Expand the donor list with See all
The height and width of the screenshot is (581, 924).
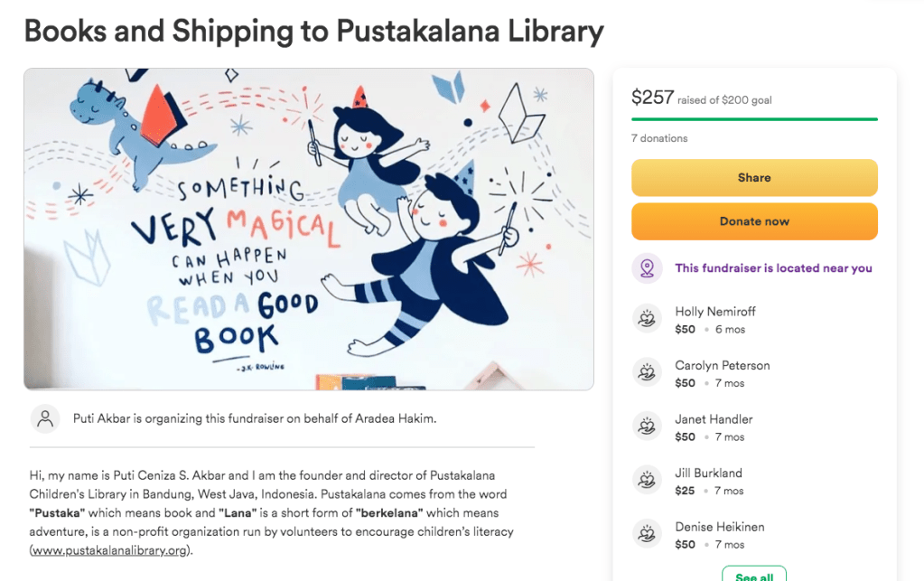[753, 576]
